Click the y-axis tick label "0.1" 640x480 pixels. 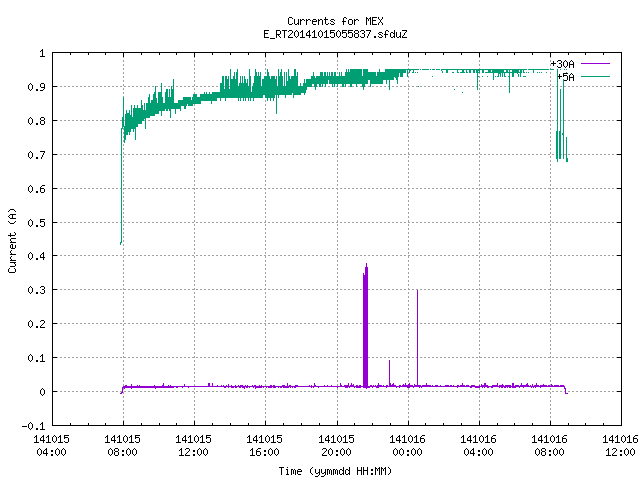coord(36,358)
